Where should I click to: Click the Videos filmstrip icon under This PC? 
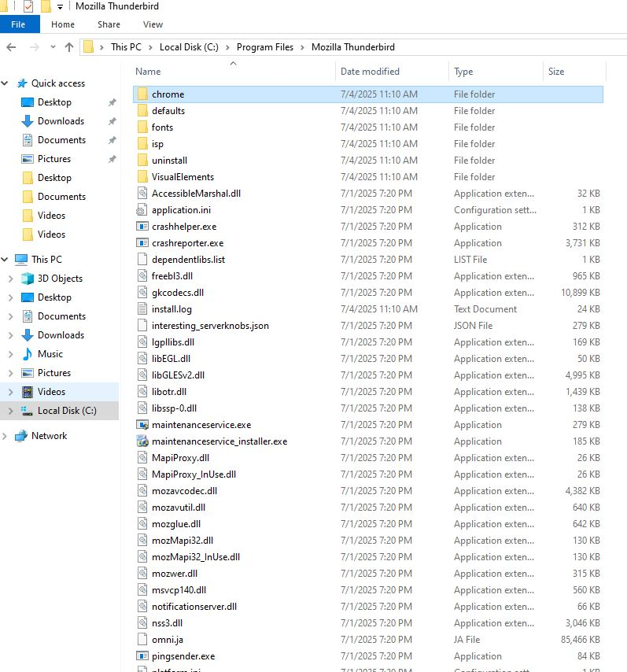click(x=28, y=392)
